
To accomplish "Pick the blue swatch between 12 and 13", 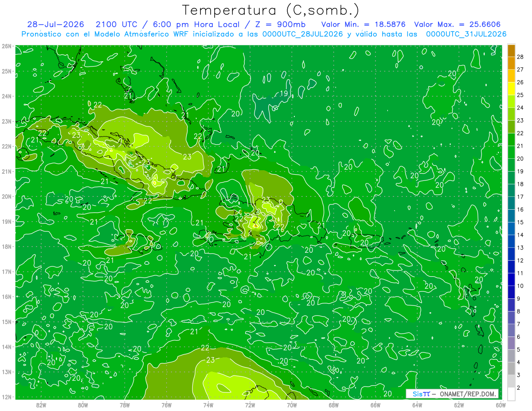I will coord(511,254).
